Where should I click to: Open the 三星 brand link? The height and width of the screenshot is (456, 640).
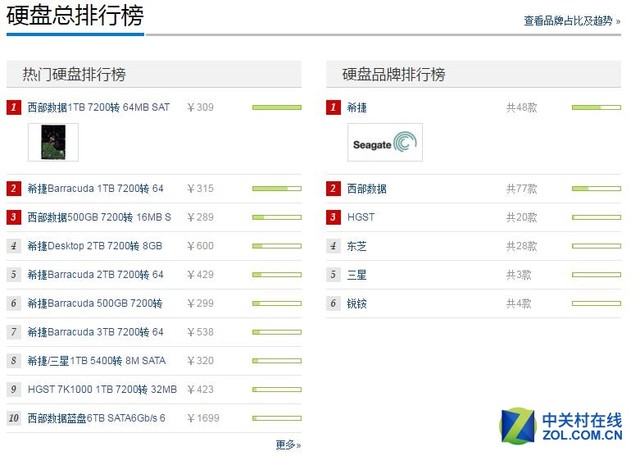(x=357, y=275)
